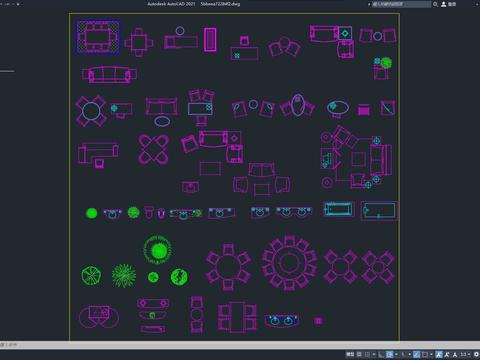Viewport: 480px width, 360px height.
Task: Open the annotation scale dropdown in status bar
Action: (x=465, y=354)
